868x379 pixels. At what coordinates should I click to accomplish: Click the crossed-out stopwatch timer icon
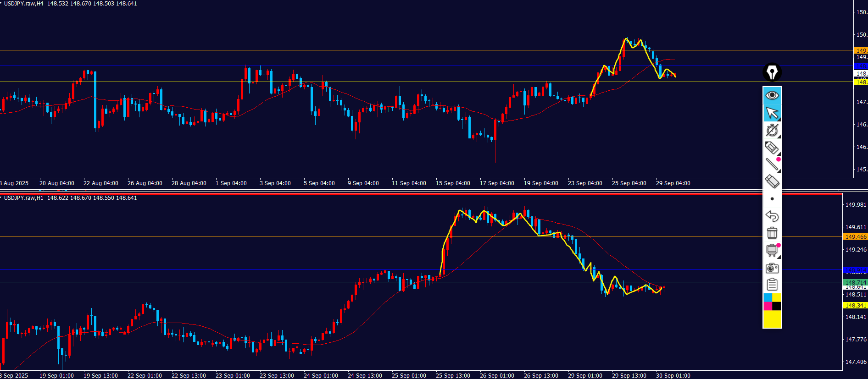click(x=772, y=130)
